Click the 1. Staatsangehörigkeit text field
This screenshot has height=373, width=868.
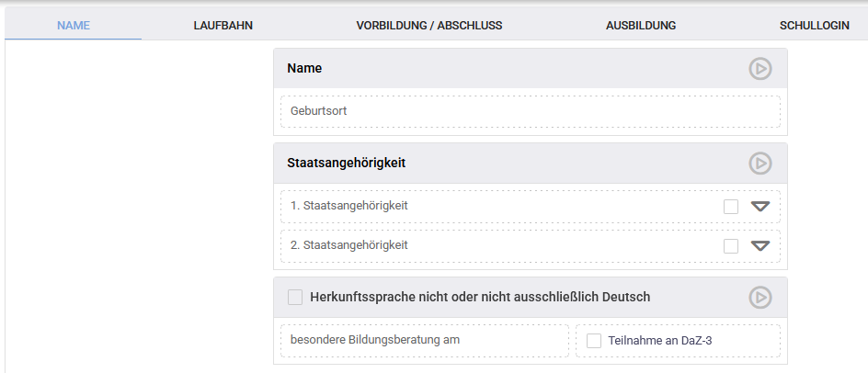click(497, 207)
